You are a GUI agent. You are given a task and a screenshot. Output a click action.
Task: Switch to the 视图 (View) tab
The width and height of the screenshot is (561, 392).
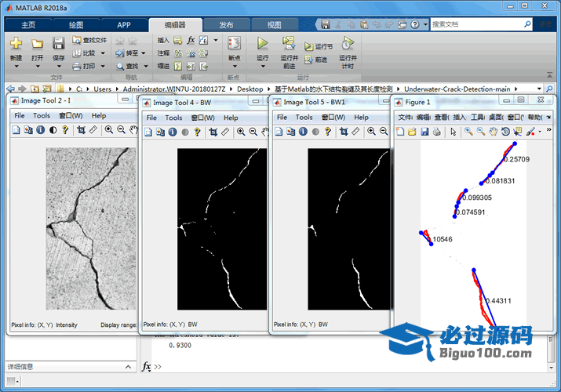pos(274,25)
